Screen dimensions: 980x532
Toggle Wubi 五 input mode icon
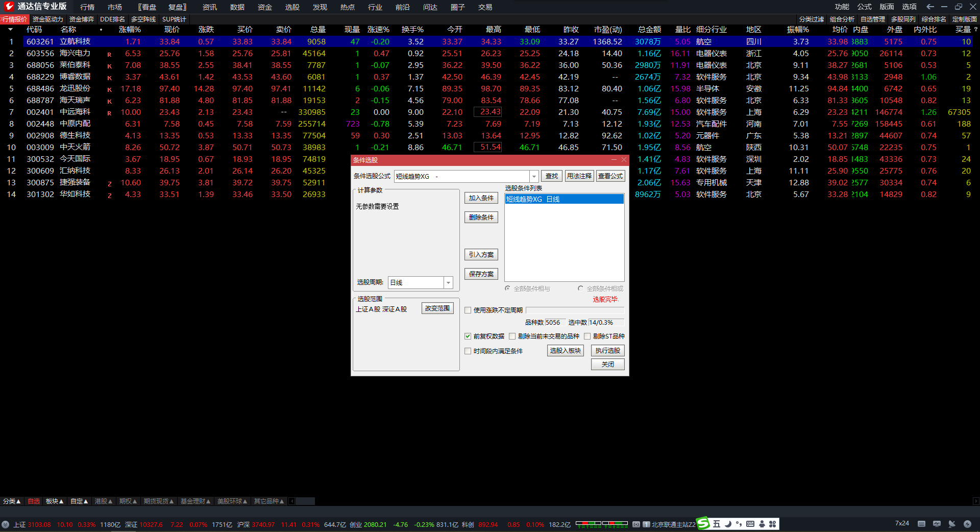tap(716, 524)
